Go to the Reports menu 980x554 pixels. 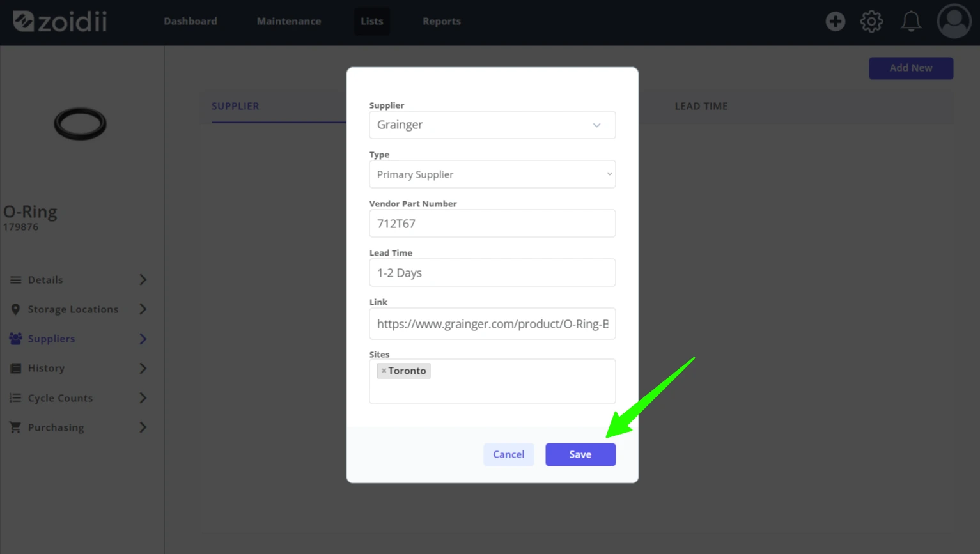click(x=442, y=21)
